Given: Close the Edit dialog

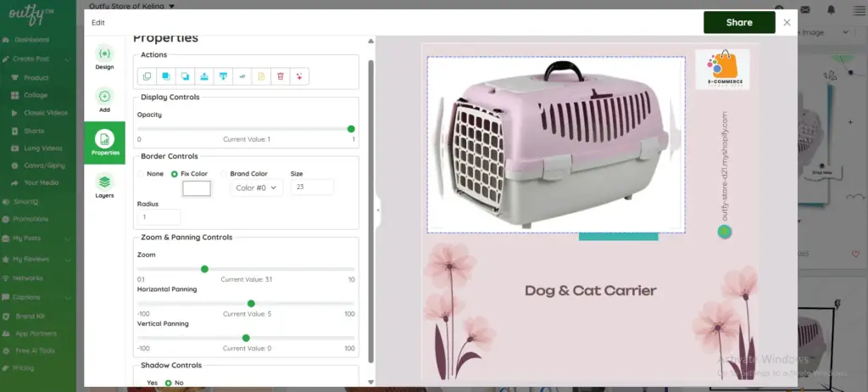Looking at the screenshot, I should coord(787,23).
